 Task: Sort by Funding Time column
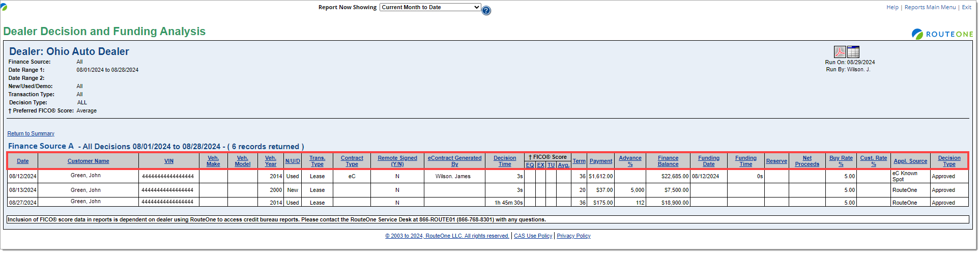pos(746,161)
